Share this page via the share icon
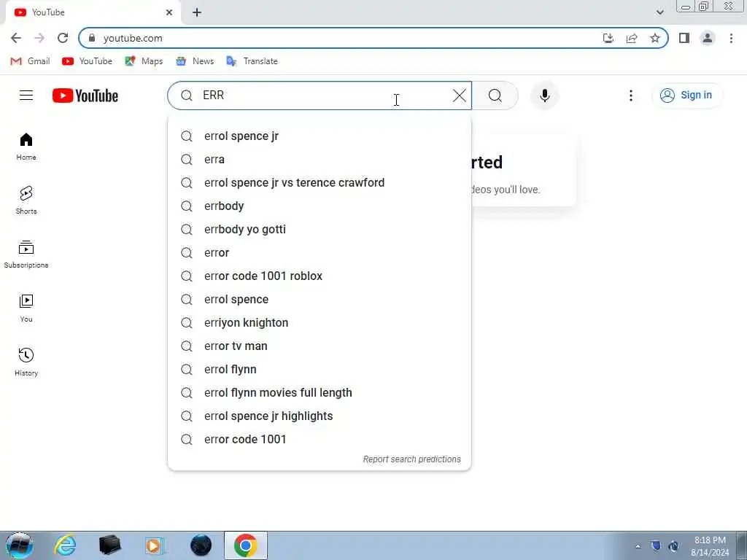Image resolution: width=747 pixels, height=560 pixels. tap(632, 38)
